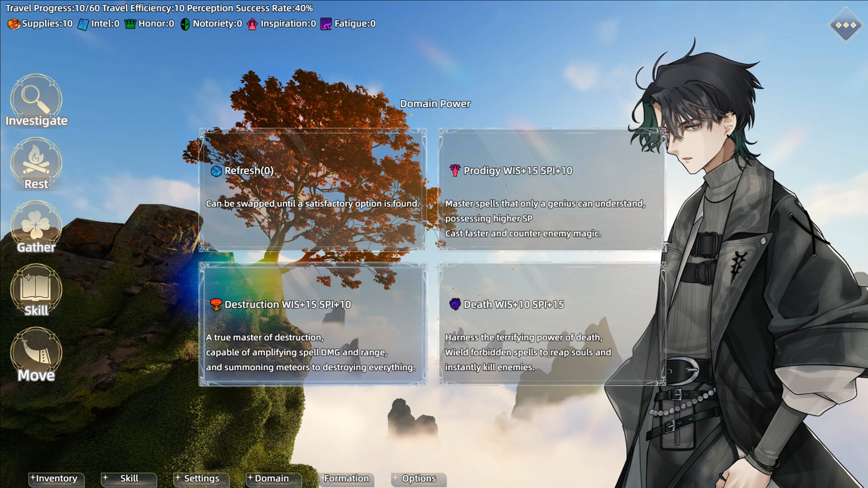Expand the Formation menu
Image resolution: width=868 pixels, height=488 pixels.
[x=346, y=479]
